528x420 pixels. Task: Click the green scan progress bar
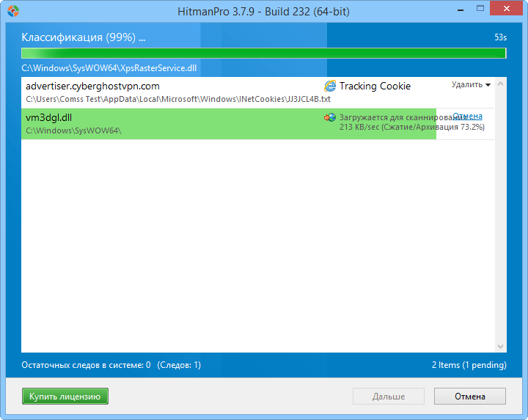pos(264,54)
